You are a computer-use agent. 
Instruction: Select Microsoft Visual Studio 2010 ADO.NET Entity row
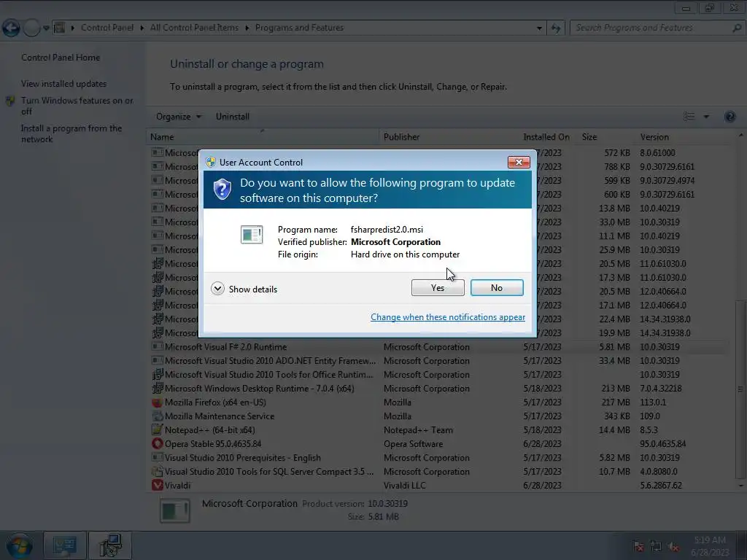pyautogui.click(x=438, y=360)
